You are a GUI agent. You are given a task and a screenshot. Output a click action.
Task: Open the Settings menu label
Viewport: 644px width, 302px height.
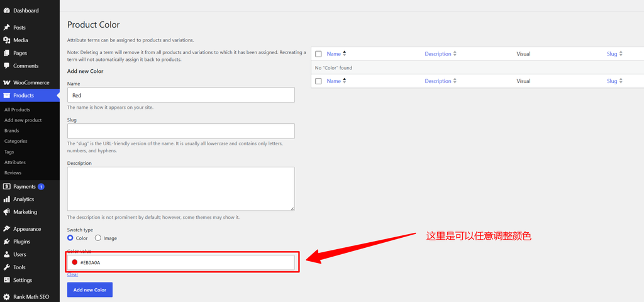tap(23, 280)
